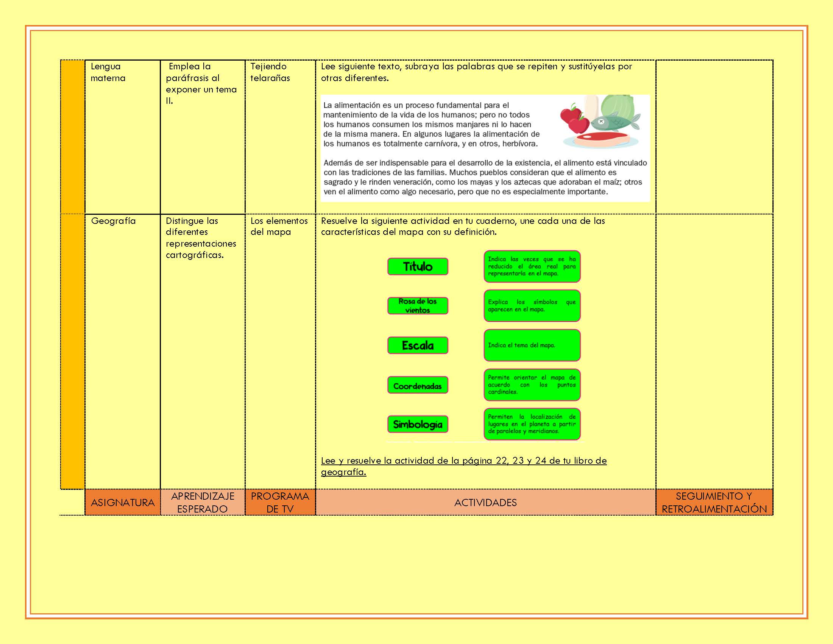833x644 pixels.
Task: Click the Simbología green box
Action: coord(417,424)
